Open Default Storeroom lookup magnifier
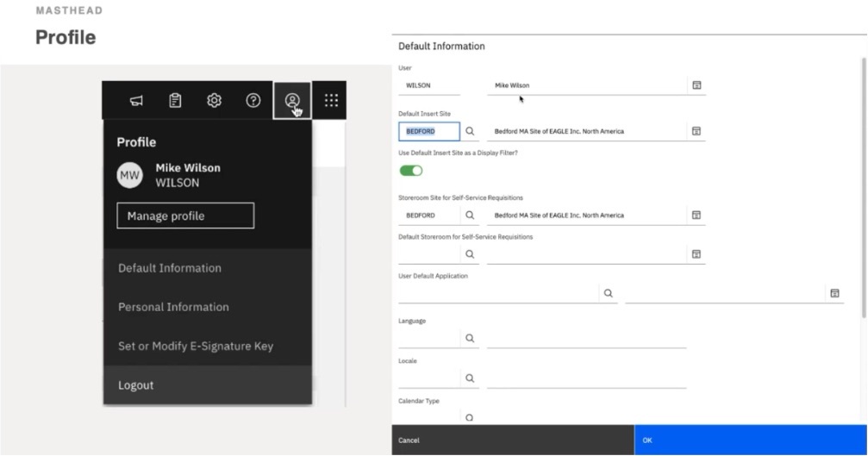 pos(470,254)
